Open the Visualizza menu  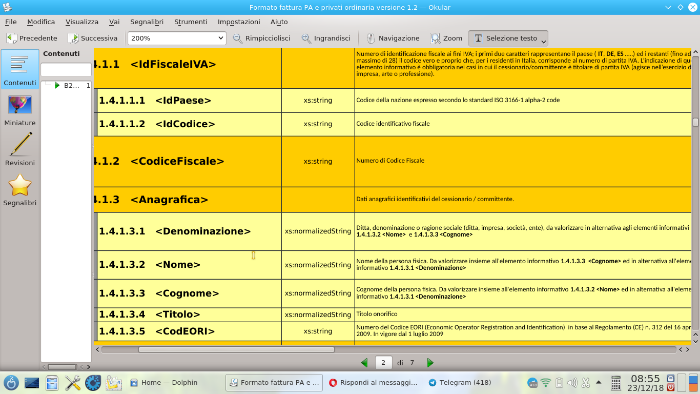click(82, 21)
